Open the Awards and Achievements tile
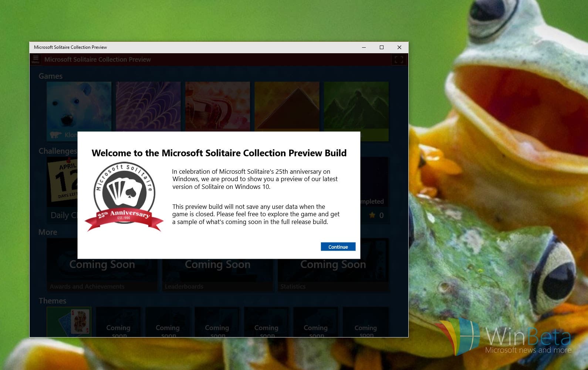This screenshot has width=588, height=370. click(102, 265)
